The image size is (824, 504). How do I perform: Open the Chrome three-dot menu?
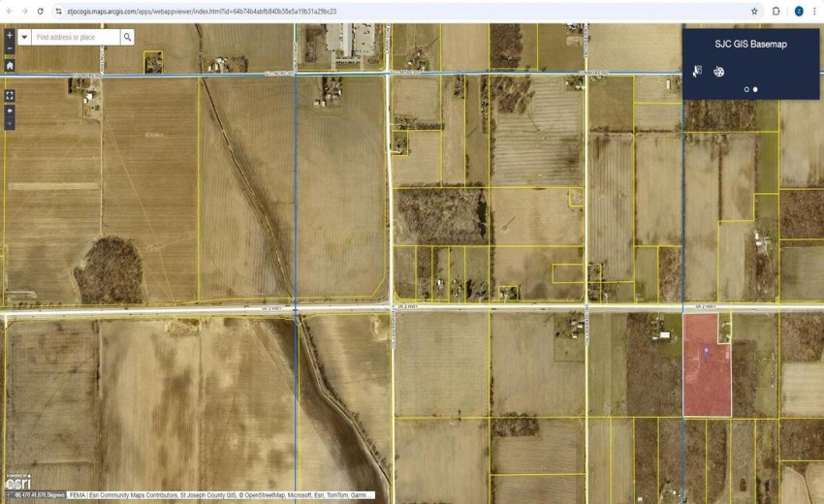tap(814, 11)
